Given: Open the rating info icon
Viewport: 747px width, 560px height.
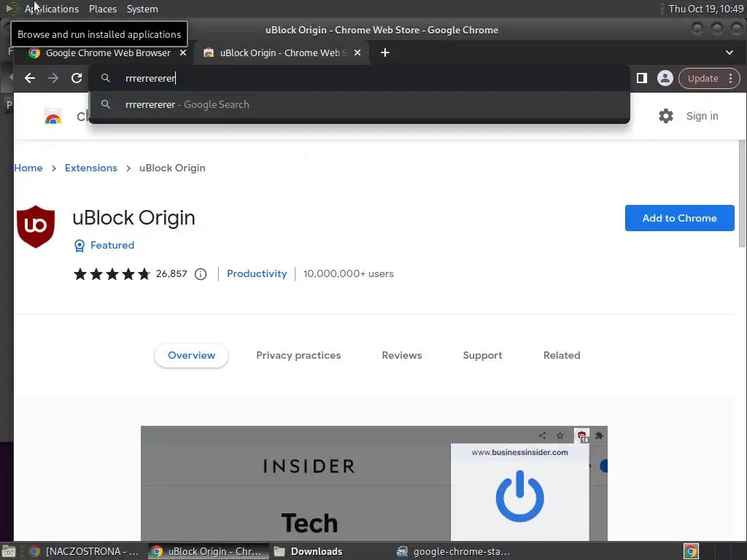Looking at the screenshot, I should click(x=201, y=274).
